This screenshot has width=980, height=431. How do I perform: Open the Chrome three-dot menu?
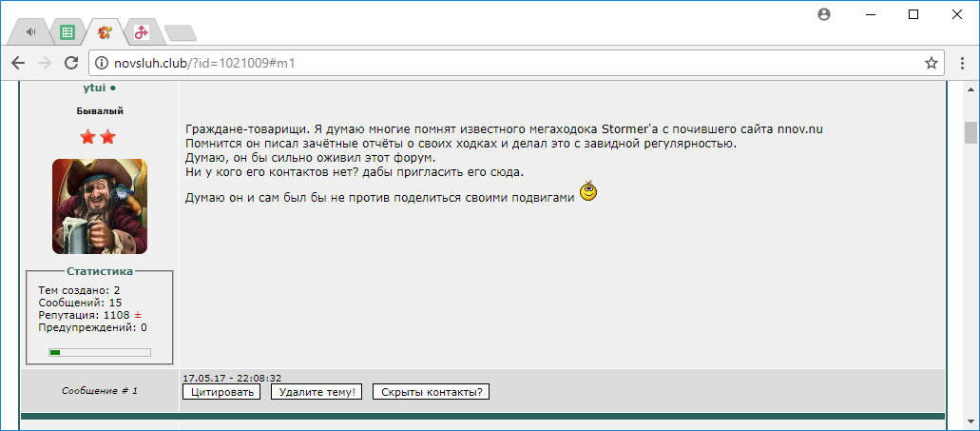962,63
